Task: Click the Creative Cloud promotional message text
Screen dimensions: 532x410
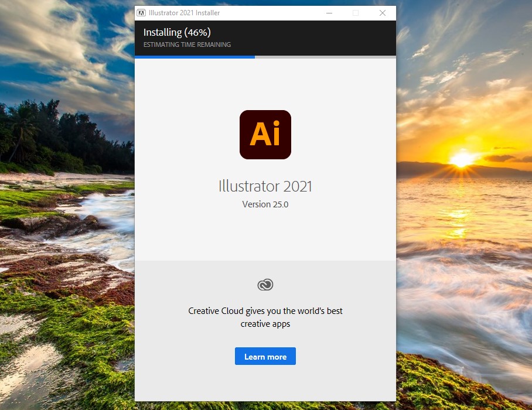Action: [265, 317]
